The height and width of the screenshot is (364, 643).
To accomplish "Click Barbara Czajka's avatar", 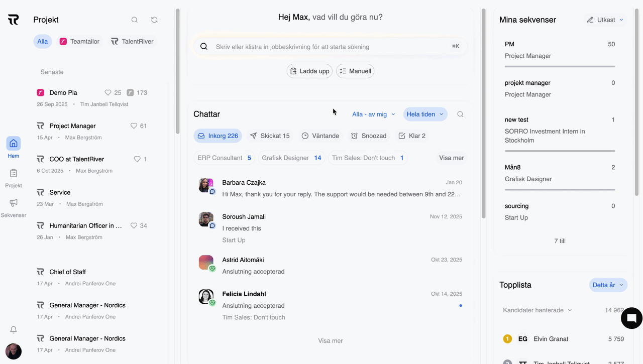I will pos(206,185).
